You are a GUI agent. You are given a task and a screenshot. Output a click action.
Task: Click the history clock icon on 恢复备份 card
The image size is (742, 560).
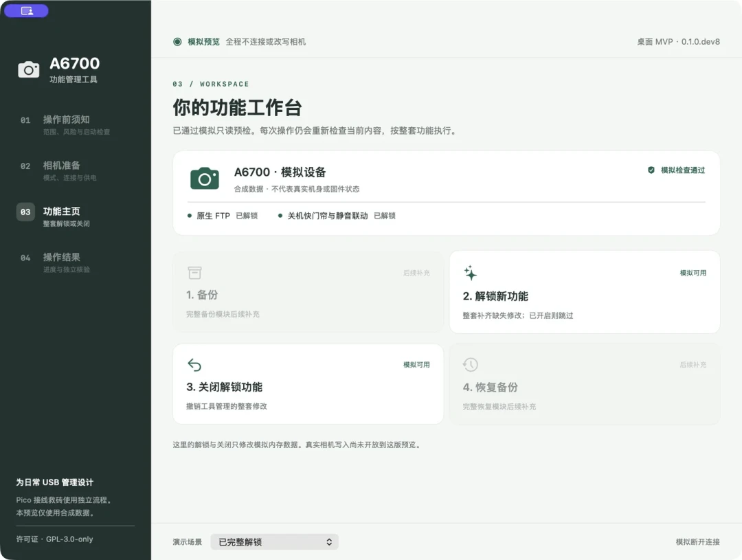(470, 364)
